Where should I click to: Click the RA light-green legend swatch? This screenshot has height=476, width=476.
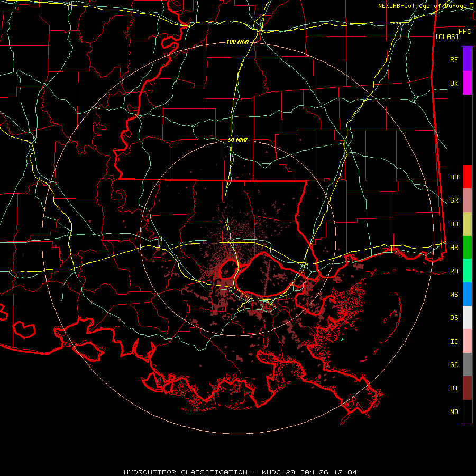point(467,271)
